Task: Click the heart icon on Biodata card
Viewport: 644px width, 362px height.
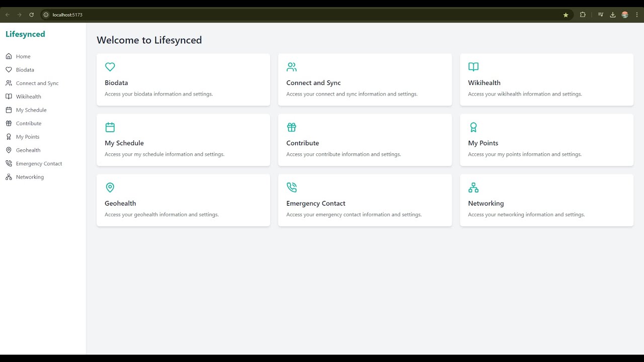Action: click(x=110, y=67)
